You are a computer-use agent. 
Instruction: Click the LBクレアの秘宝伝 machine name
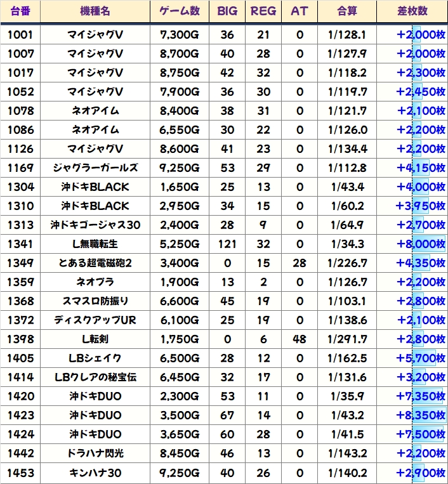[x=95, y=377]
